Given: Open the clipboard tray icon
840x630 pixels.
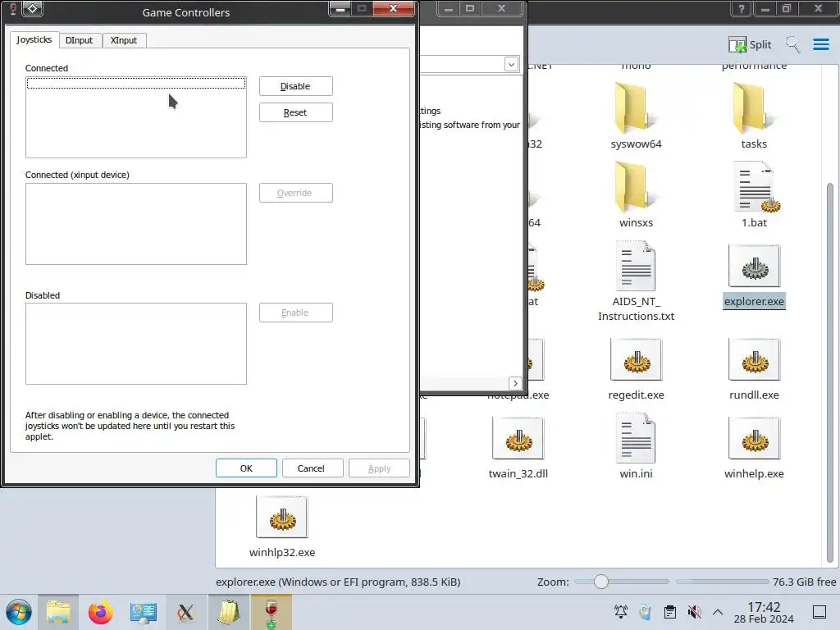Looking at the screenshot, I should coord(669,612).
